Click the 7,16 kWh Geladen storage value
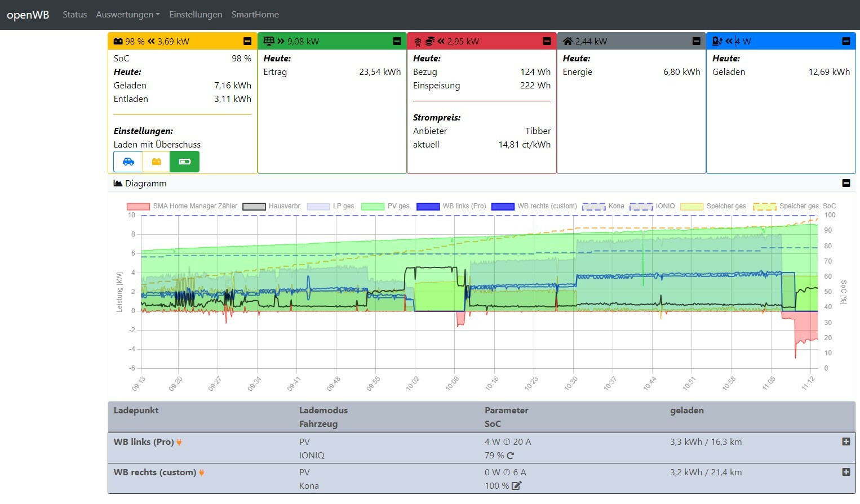 tap(233, 86)
